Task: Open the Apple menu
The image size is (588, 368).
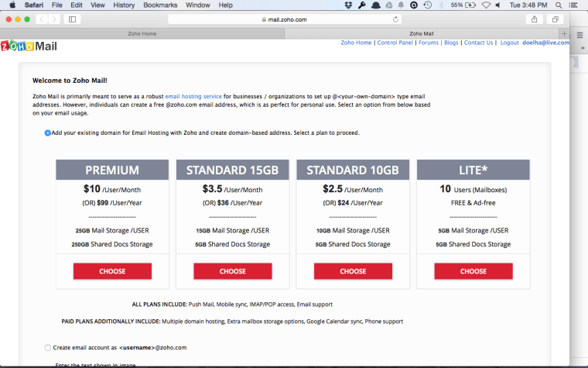Action: [12, 5]
